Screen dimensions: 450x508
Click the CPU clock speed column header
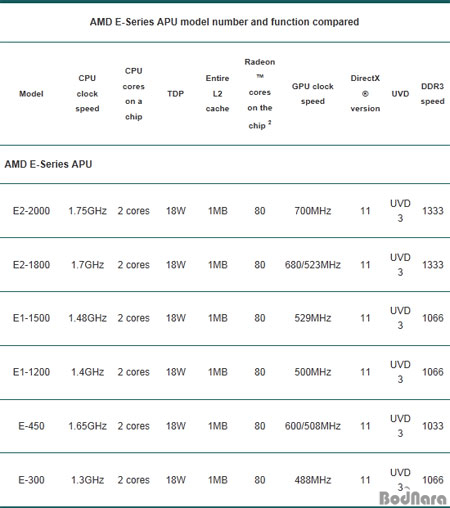[x=87, y=93]
